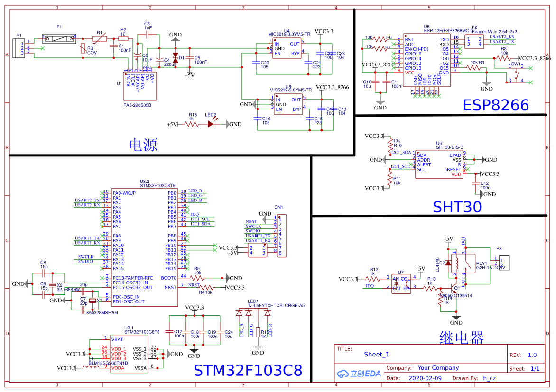
Task: Select the Q1 S8050 transistor
Action: [454, 288]
